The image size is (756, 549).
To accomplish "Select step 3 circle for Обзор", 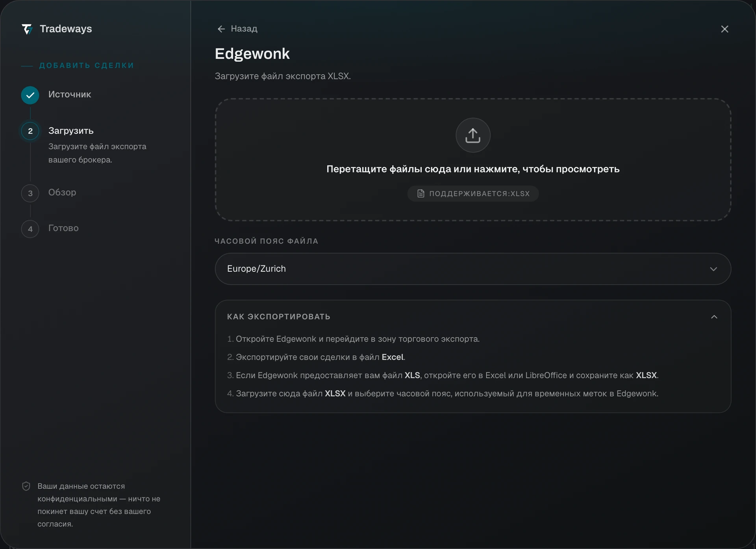I will coord(30,193).
